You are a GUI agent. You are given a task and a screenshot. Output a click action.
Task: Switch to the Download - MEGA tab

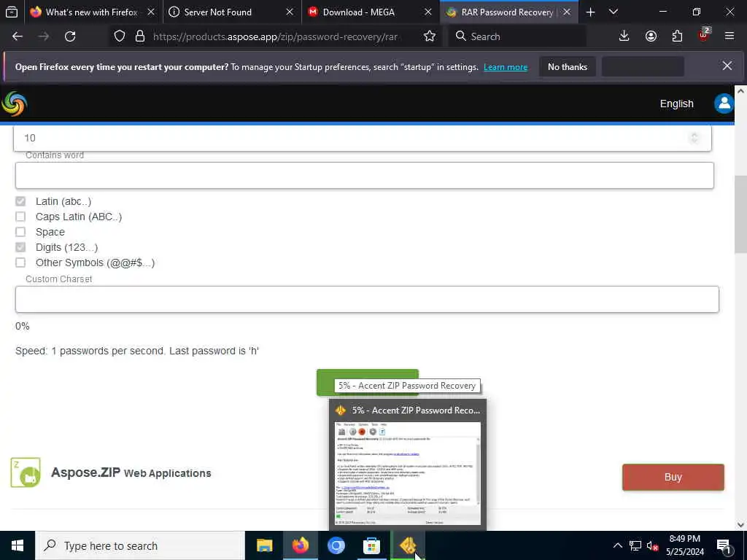pyautogui.click(x=358, y=12)
